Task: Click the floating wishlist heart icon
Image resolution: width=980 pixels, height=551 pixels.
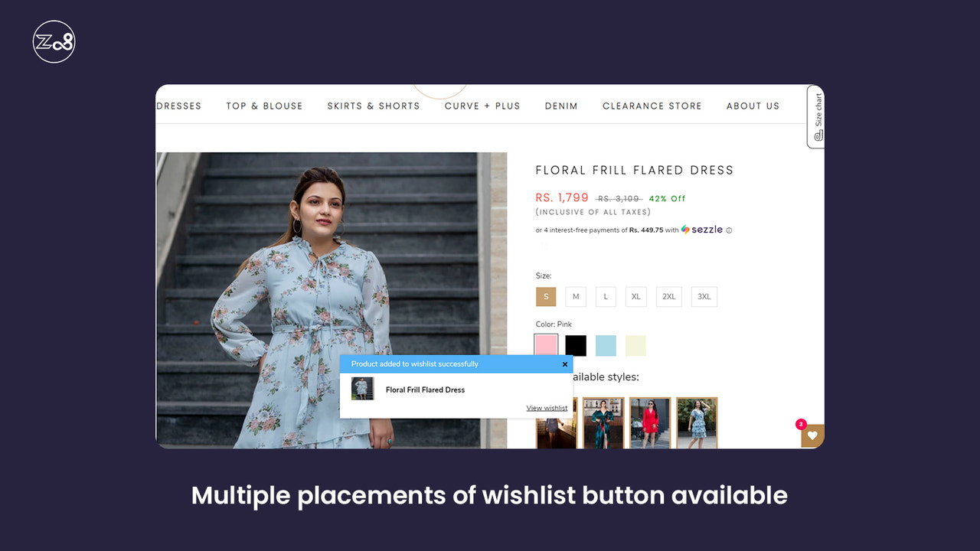Action: tap(812, 435)
